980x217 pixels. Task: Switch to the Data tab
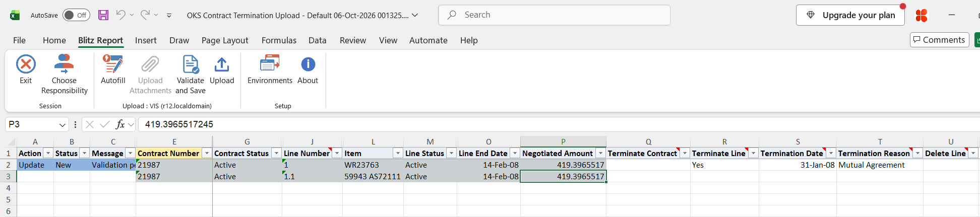(317, 40)
